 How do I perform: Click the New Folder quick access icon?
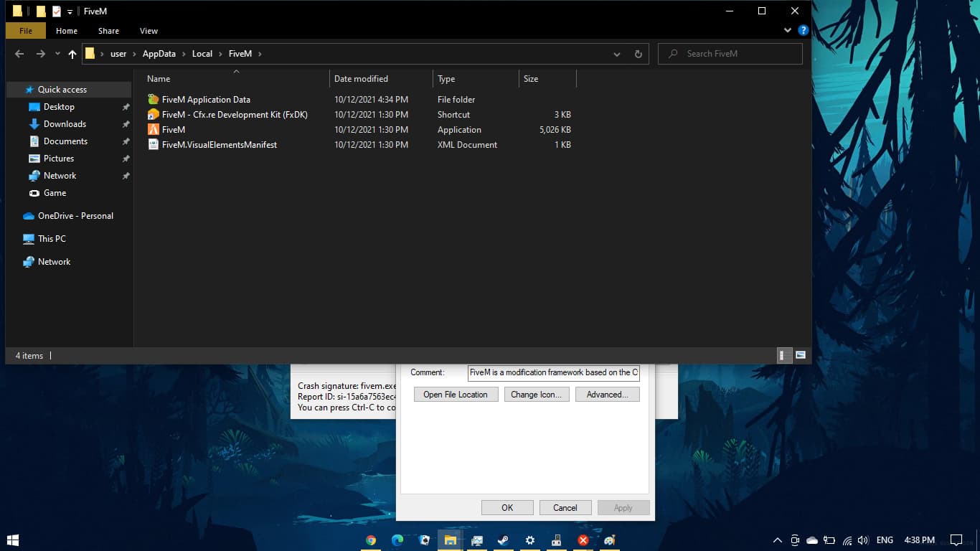[41, 11]
